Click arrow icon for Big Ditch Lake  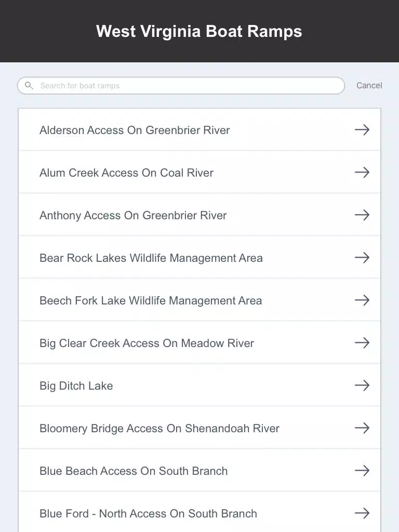tap(362, 385)
